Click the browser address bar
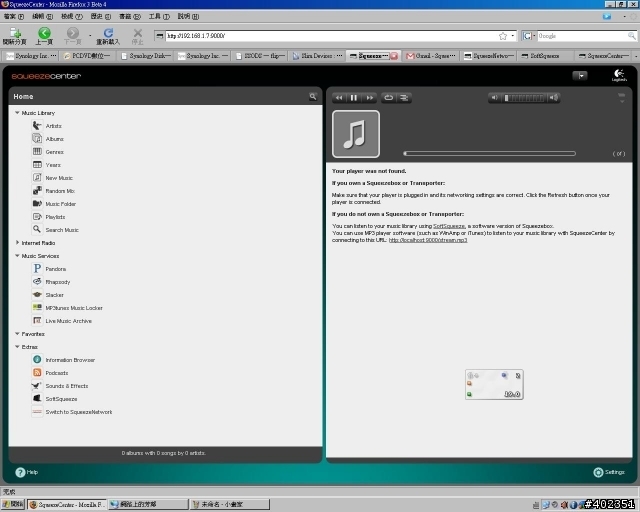Viewport: 640px width, 512px height. (332, 36)
